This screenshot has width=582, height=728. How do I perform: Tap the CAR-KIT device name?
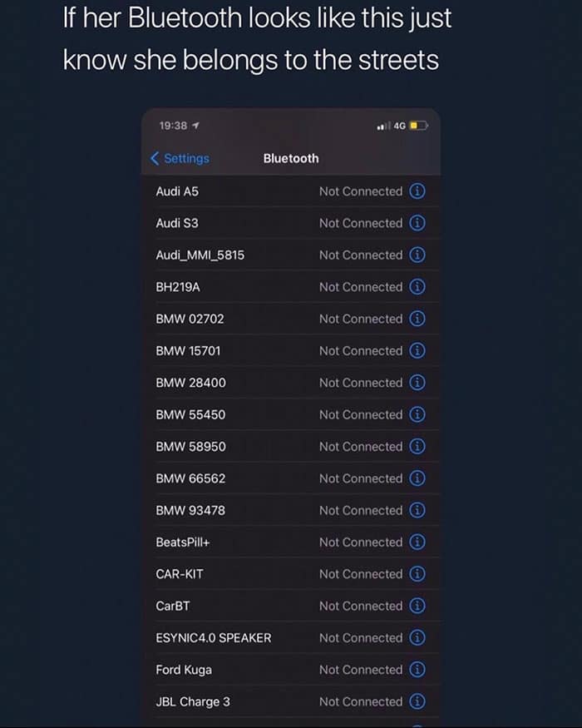pyautogui.click(x=180, y=574)
